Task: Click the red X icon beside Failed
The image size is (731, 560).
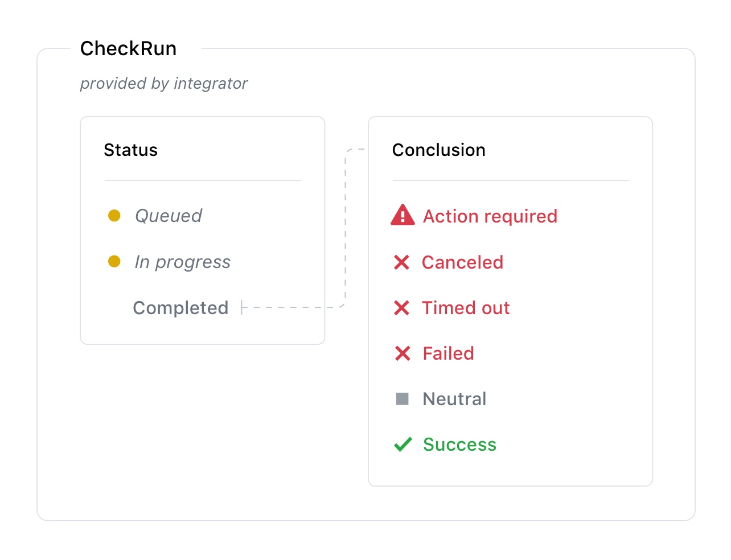Action: click(x=403, y=353)
